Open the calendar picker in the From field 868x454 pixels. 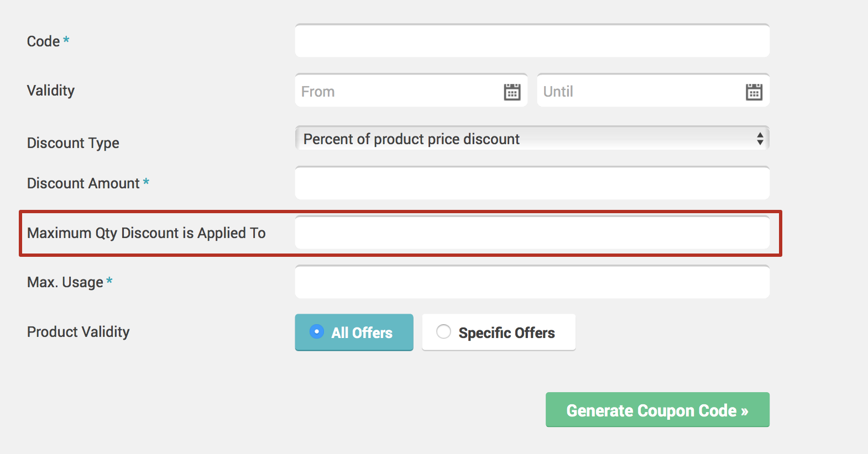tap(512, 92)
